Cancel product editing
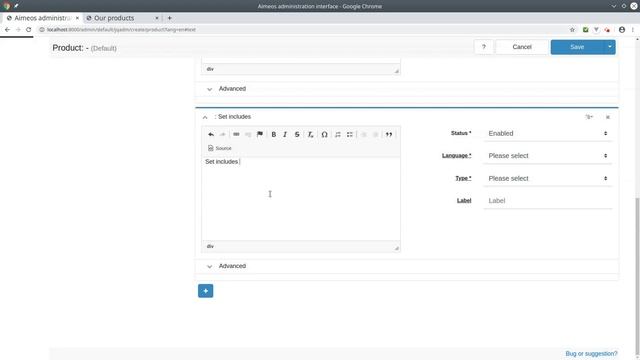The width and height of the screenshot is (640, 360). [522, 47]
